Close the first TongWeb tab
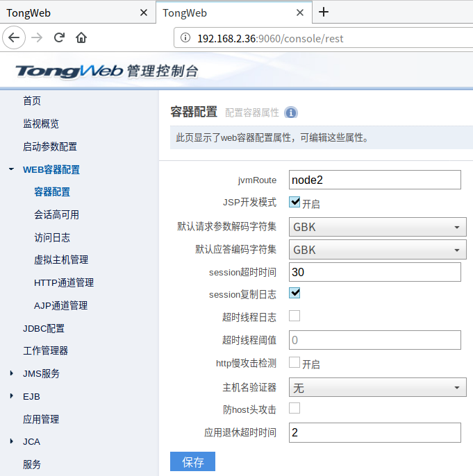Image resolution: width=473 pixels, height=476 pixels. 144,12
